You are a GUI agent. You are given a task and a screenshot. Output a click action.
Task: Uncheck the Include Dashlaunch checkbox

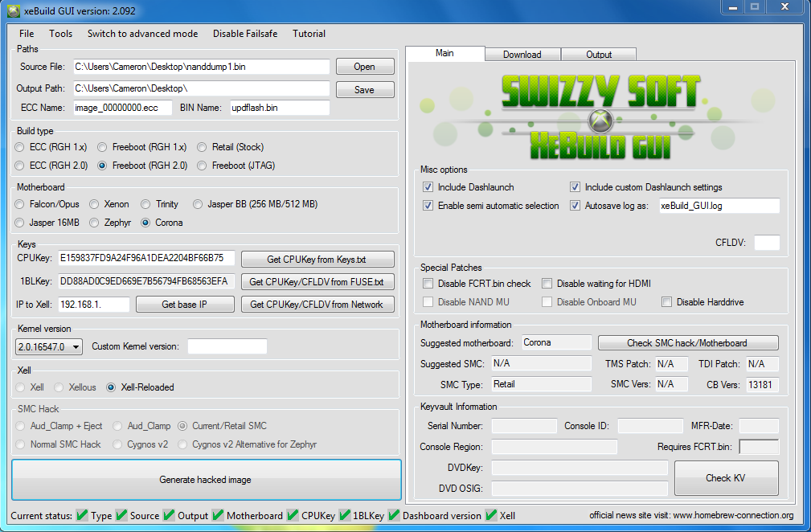pos(428,187)
